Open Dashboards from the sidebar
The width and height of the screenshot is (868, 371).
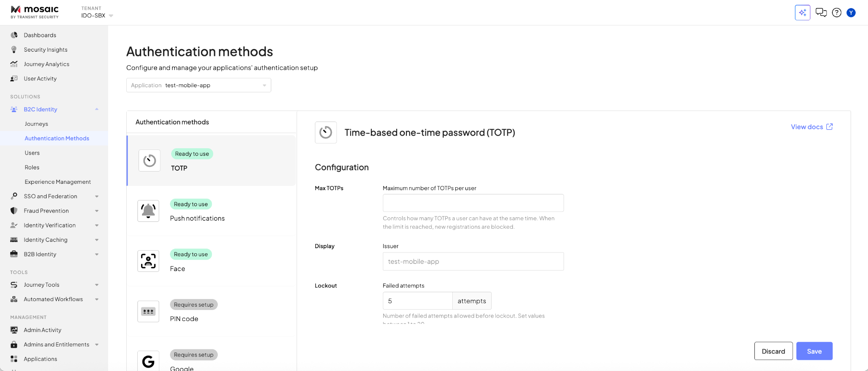40,35
